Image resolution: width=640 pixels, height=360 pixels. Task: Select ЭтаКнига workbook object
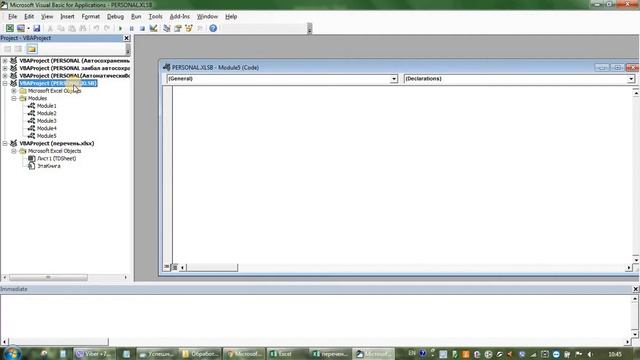[x=49, y=166]
